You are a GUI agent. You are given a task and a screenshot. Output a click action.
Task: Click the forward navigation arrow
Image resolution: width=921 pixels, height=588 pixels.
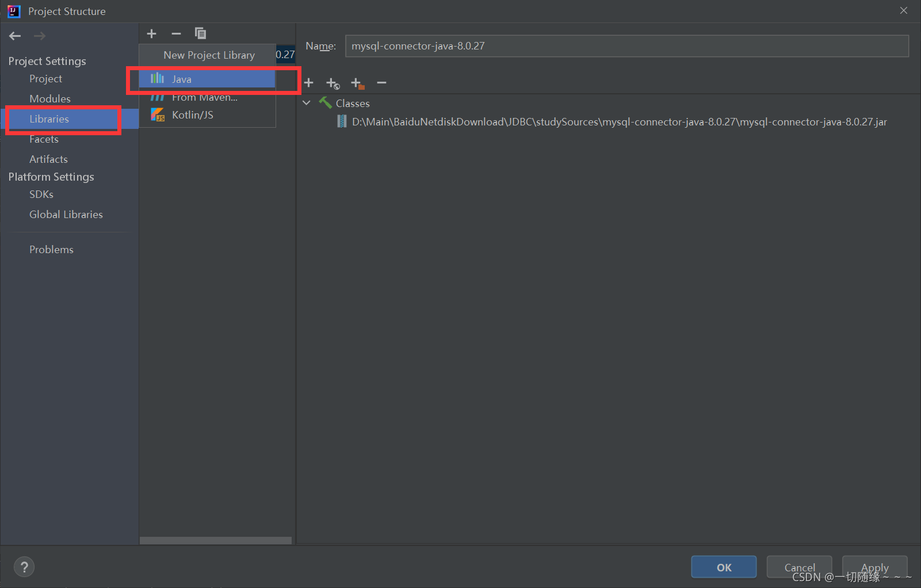(39, 36)
